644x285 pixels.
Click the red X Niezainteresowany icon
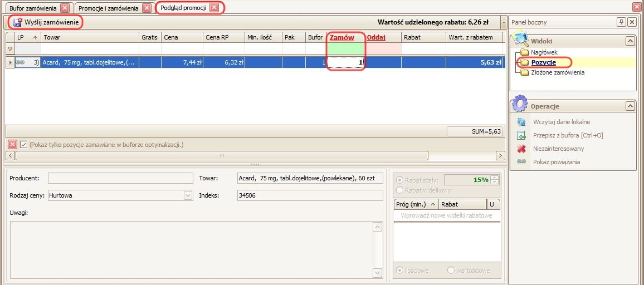tap(521, 149)
